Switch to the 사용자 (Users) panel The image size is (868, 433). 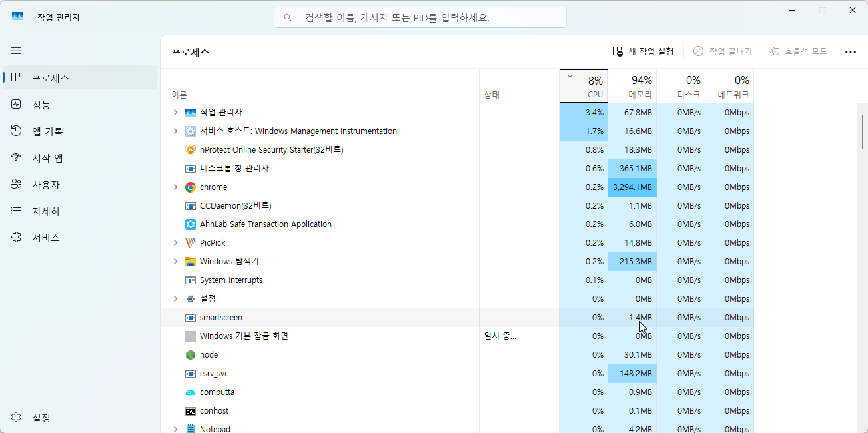click(x=40, y=184)
